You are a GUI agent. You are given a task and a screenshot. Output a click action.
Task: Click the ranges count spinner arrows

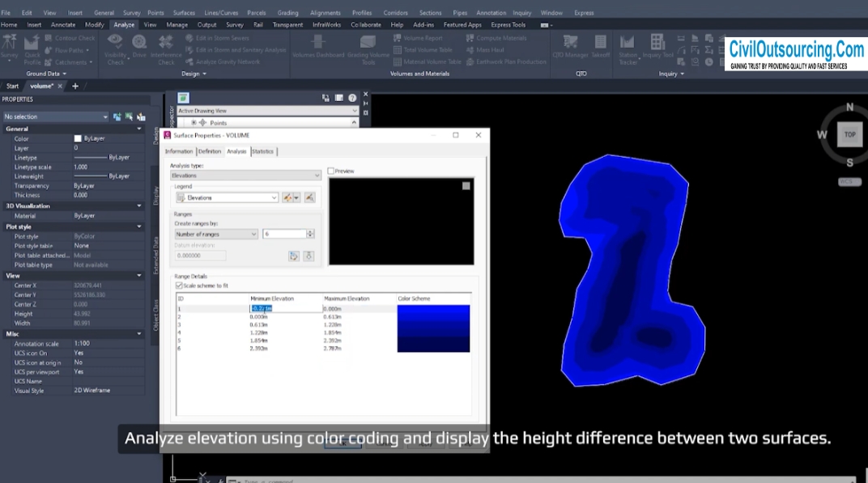[310, 234]
